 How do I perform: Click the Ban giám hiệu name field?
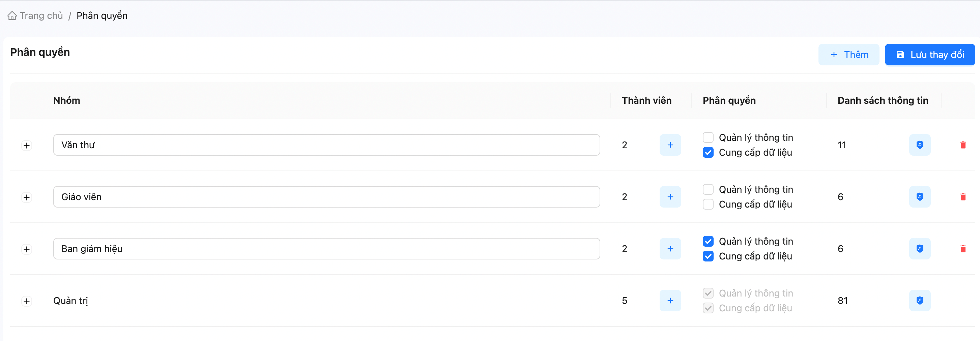pyautogui.click(x=326, y=249)
